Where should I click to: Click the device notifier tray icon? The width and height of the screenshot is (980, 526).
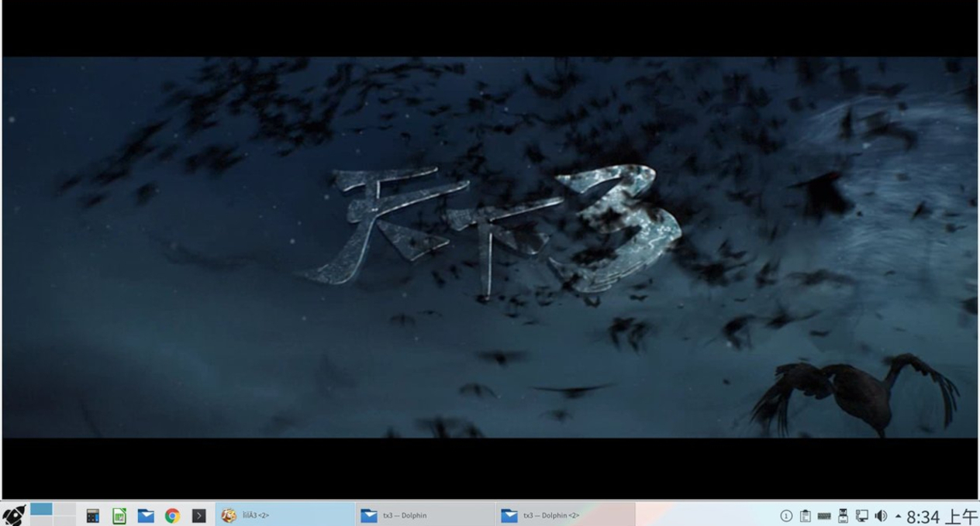(x=844, y=515)
